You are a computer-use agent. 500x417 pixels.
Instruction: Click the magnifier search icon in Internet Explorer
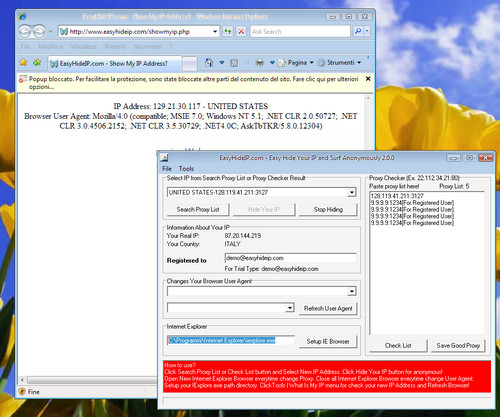358,31
